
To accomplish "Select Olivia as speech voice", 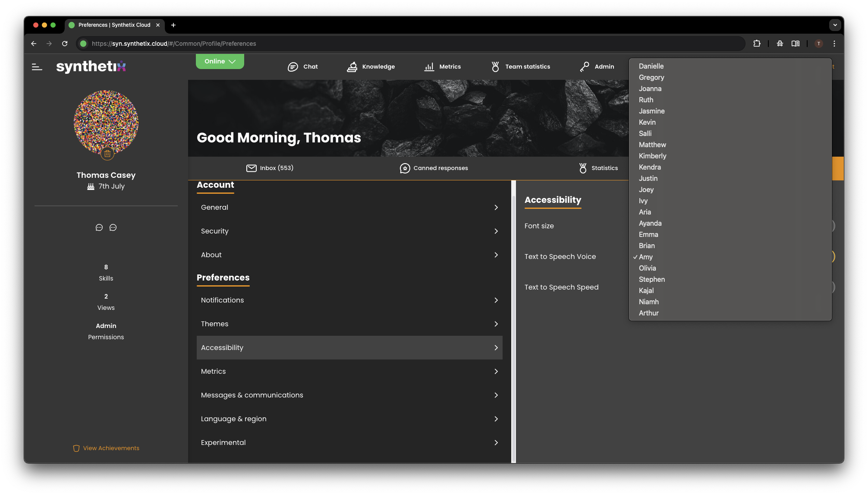I will (647, 268).
